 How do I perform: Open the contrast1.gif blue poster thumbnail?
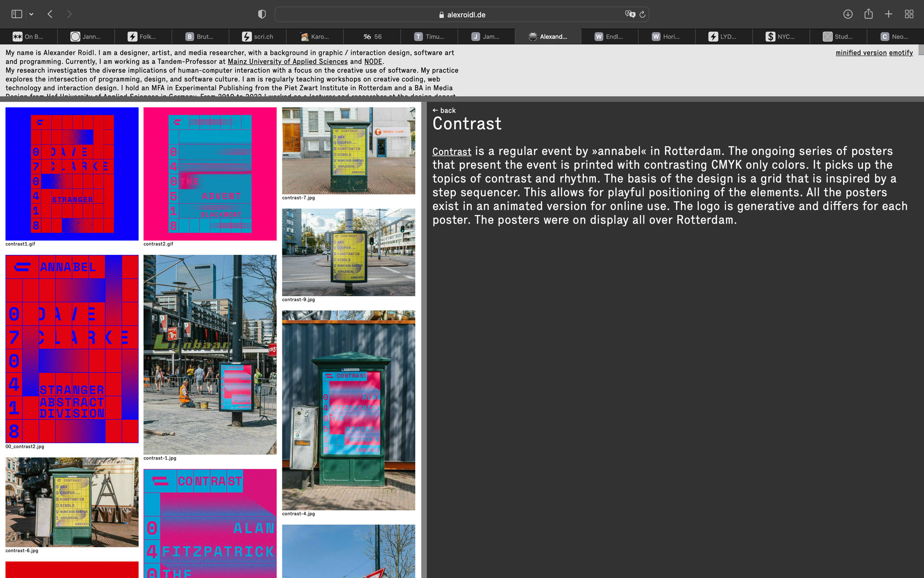click(x=72, y=174)
